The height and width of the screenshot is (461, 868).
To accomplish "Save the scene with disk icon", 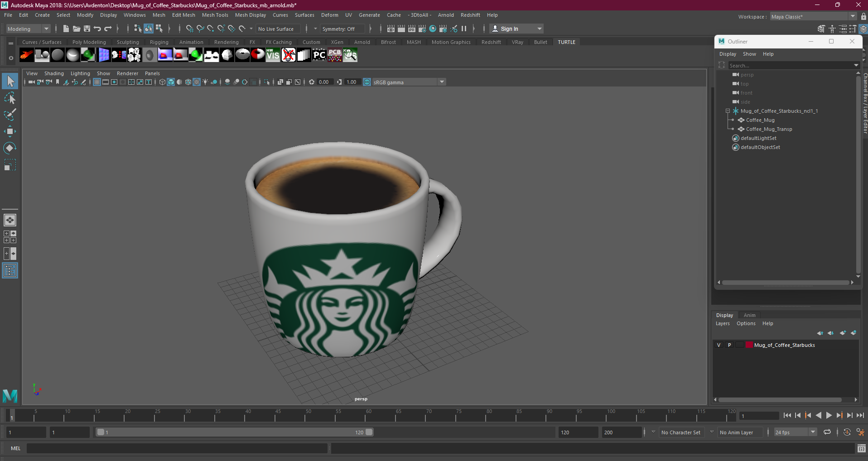I will [x=87, y=29].
